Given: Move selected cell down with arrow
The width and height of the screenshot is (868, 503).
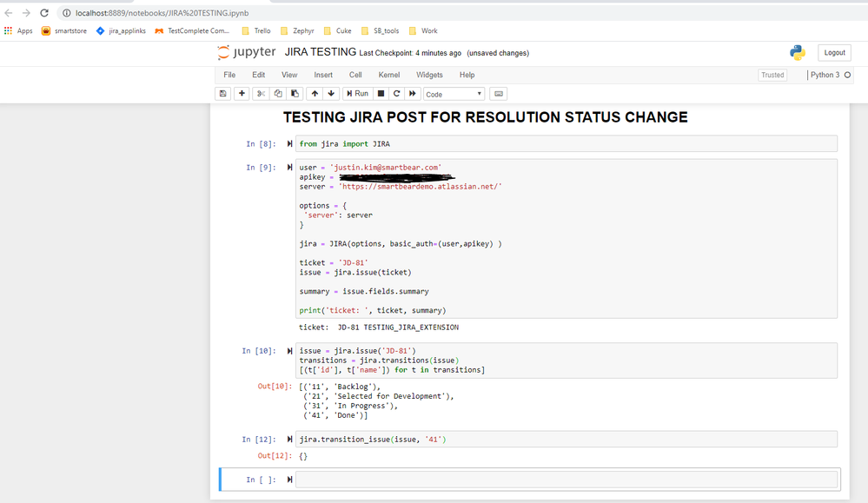Looking at the screenshot, I should (x=331, y=94).
